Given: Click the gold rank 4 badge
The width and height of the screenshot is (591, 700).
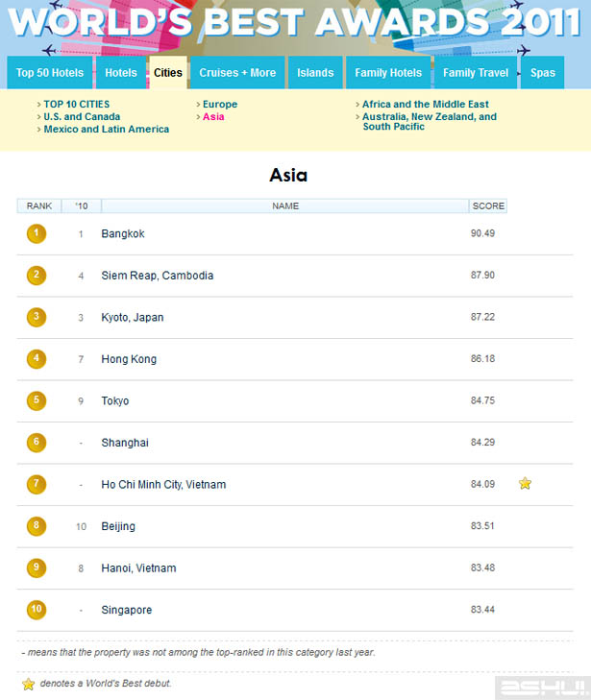Looking at the screenshot, I should pos(37,359).
